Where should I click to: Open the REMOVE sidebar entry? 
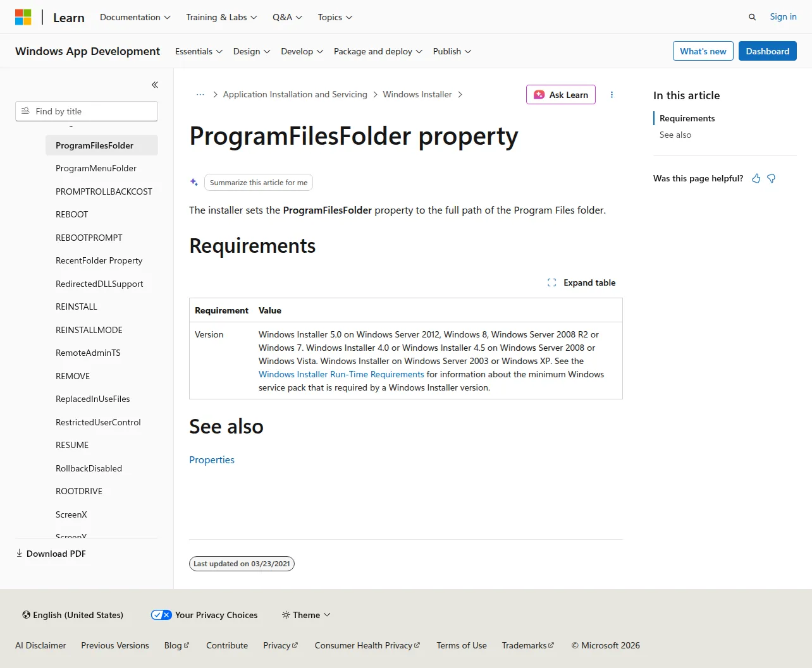73,376
